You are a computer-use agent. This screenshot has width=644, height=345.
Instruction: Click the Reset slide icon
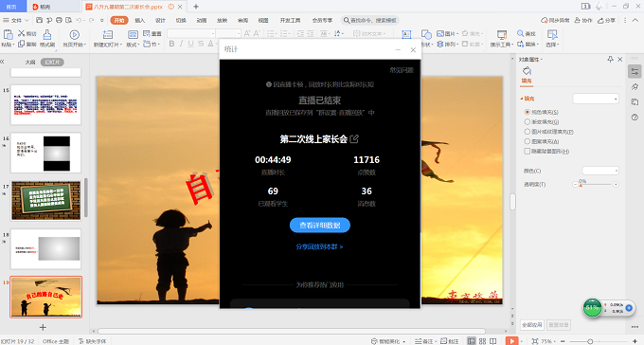[147, 33]
